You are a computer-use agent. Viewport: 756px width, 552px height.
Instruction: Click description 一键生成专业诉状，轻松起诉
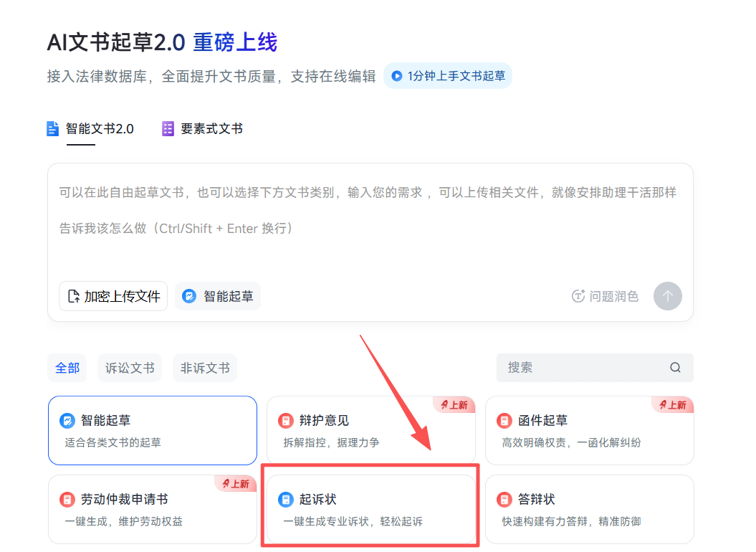point(353,521)
